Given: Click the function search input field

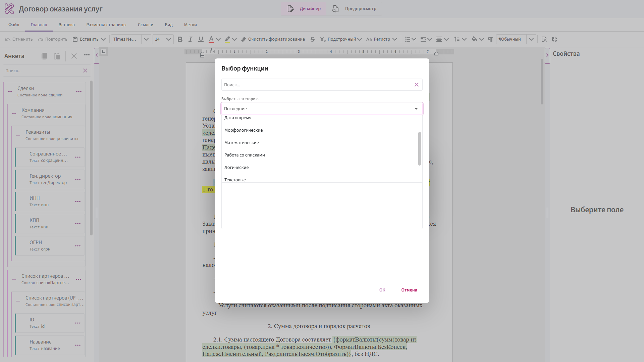Looking at the screenshot, I should pyautogui.click(x=317, y=85).
